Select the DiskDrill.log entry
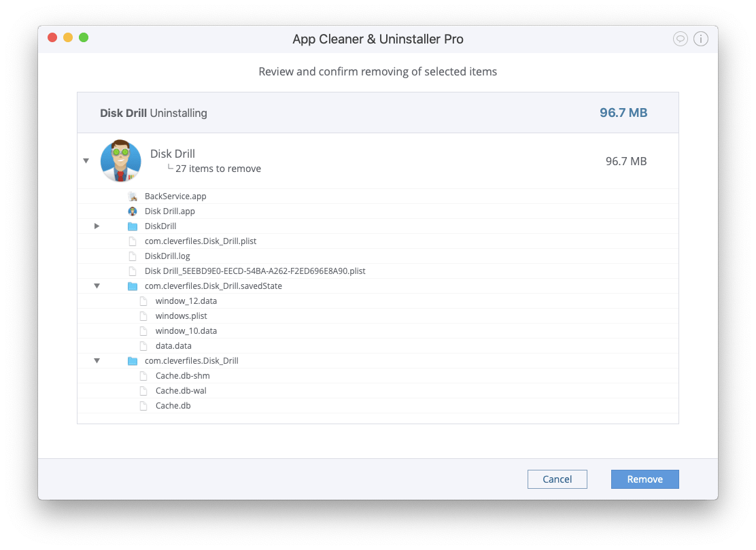This screenshot has height=550, width=756. pos(167,256)
